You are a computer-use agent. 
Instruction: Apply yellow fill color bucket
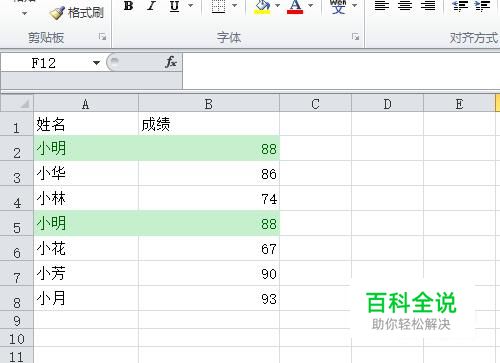pyautogui.click(x=263, y=6)
